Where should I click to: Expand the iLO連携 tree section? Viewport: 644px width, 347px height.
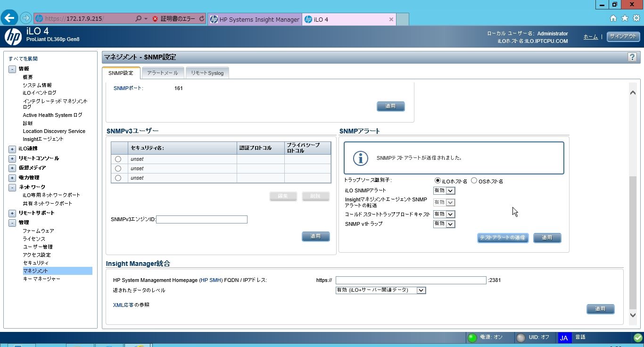point(12,149)
